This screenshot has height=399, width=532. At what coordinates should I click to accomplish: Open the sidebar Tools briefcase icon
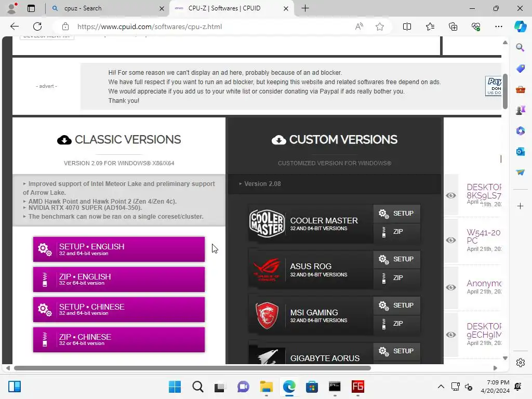click(x=520, y=89)
